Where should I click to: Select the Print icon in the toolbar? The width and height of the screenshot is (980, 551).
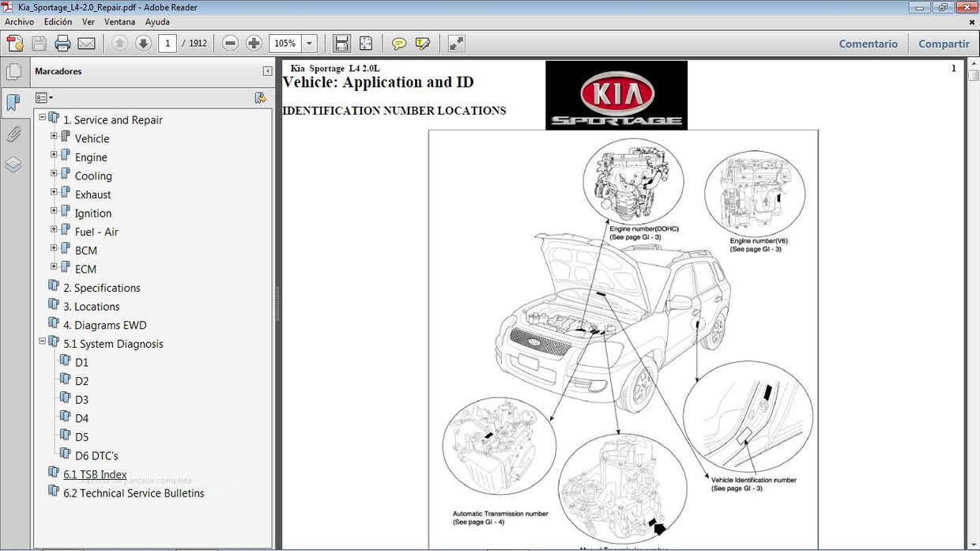coord(62,43)
